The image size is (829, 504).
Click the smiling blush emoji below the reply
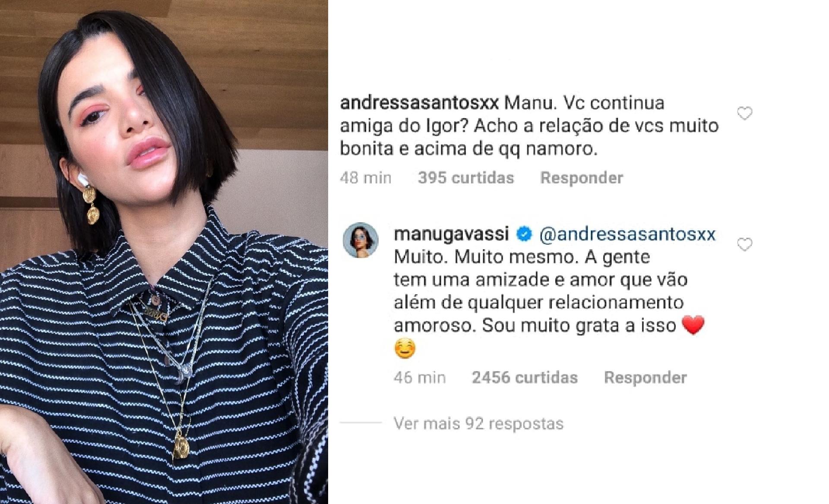pyautogui.click(x=405, y=349)
